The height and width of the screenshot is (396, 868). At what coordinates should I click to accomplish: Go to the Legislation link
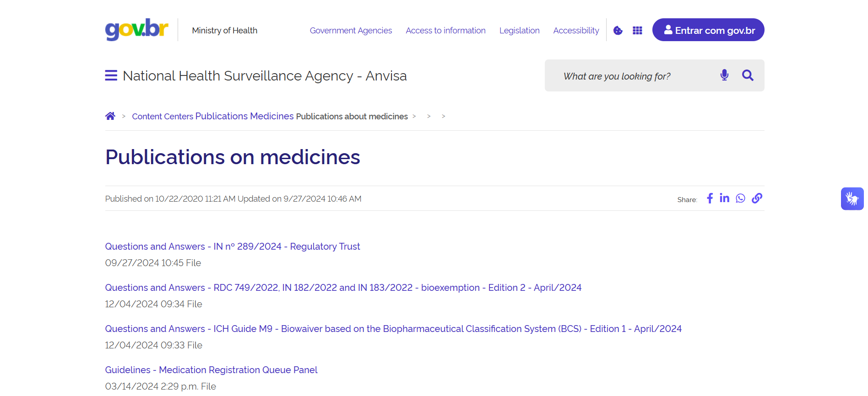(519, 31)
